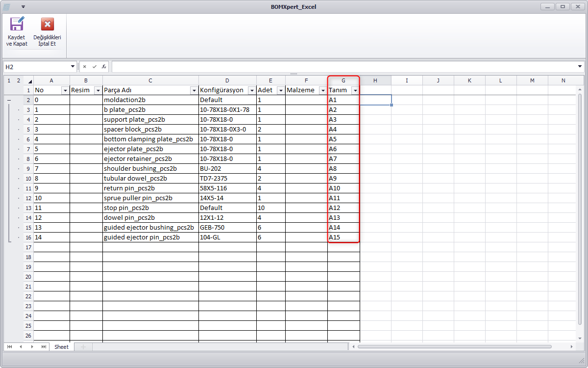Screen dimensions: 588x368
Task: Click the horizontal scrollbar left arrow
Action: [354, 347]
